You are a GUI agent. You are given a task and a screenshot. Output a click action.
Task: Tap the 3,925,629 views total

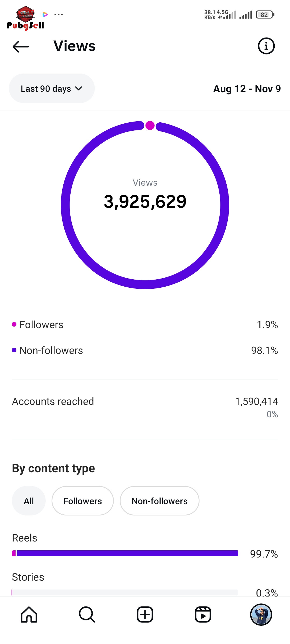pos(145,202)
